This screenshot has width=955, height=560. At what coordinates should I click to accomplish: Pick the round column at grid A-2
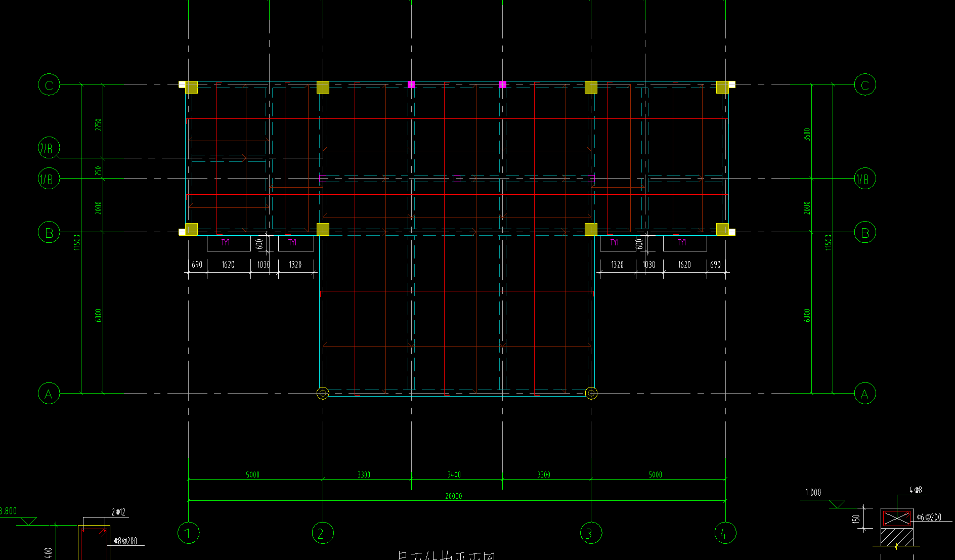click(x=323, y=393)
